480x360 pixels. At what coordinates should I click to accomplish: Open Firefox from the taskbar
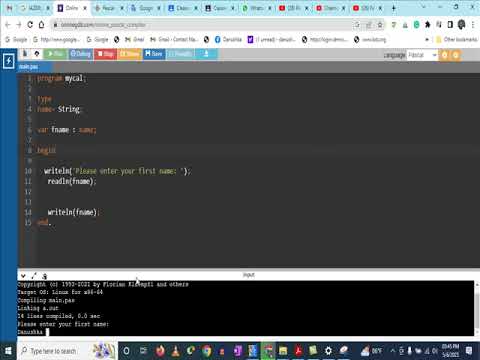pyautogui.click(x=160, y=351)
